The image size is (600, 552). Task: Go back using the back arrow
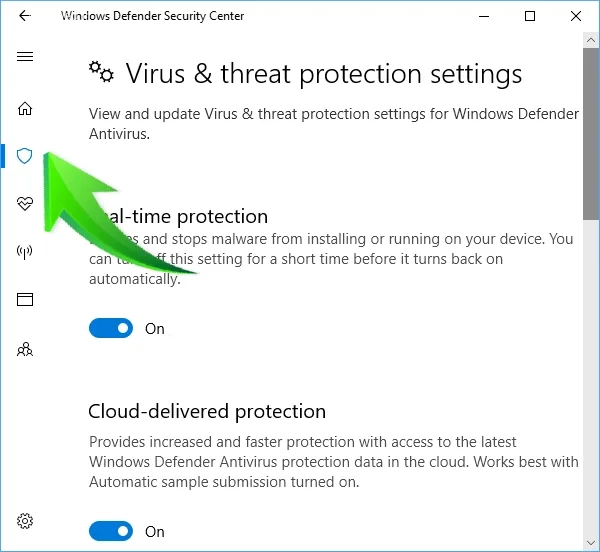[x=25, y=16]
